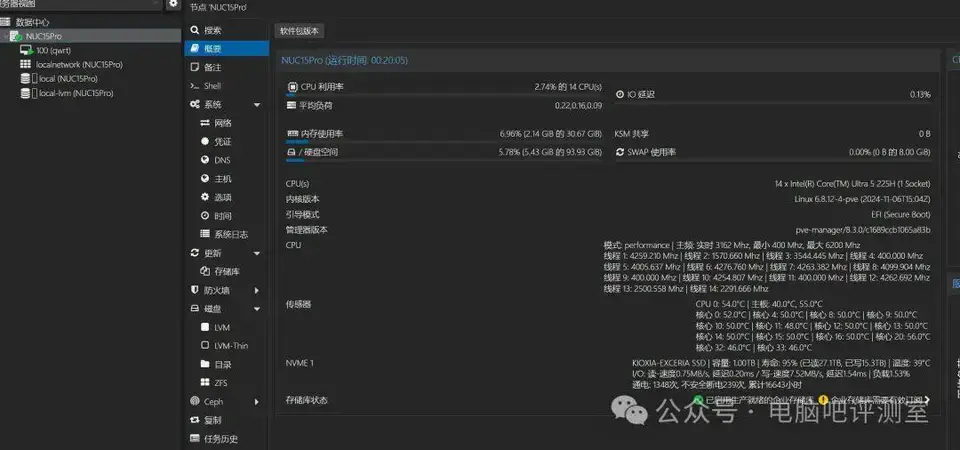Open the ZFS page
Image resolution: width=960 pixels, height=450 pixels.
(x=221, y=383)
